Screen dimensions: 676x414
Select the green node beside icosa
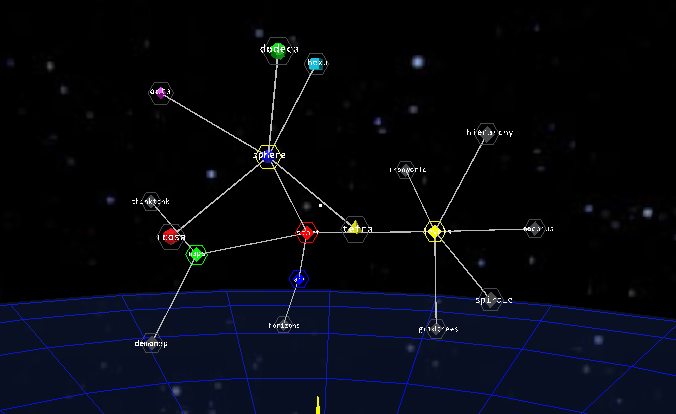[x=196, y=255]
